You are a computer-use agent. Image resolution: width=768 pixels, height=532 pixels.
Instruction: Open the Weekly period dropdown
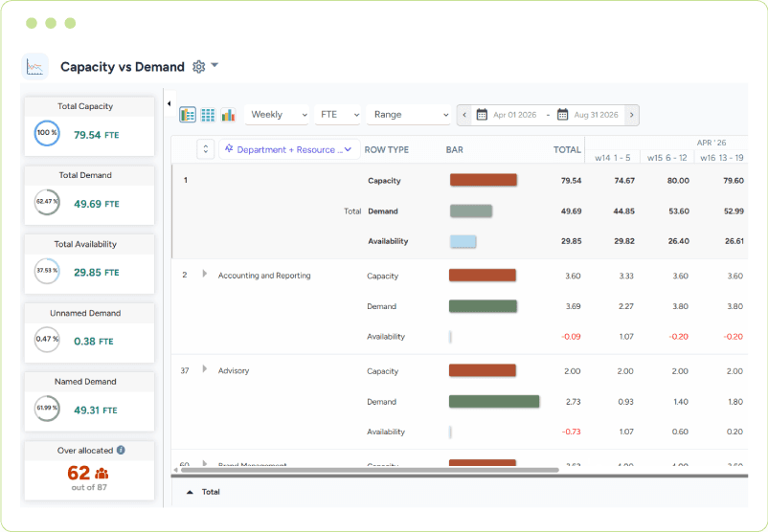[277, 115]
